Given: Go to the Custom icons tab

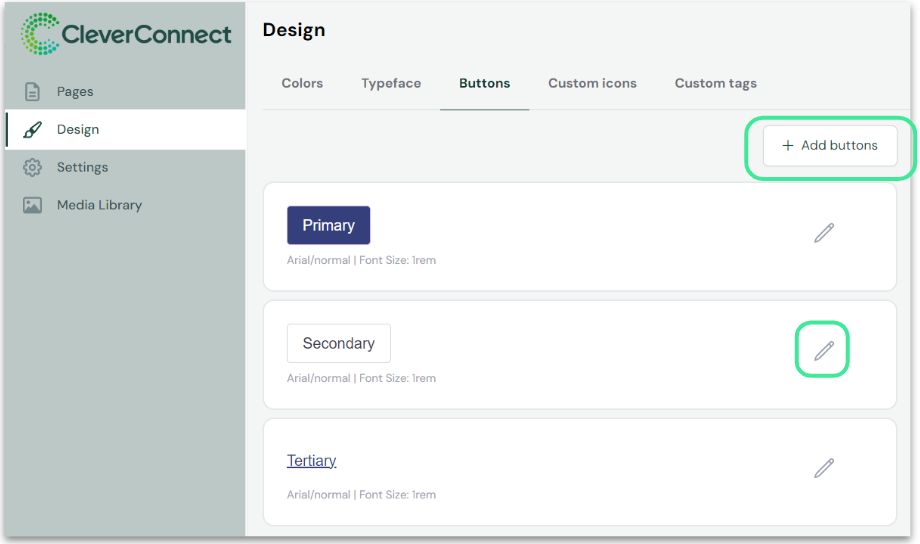Looking at the screenshot, I should click(x=592, y=83).
